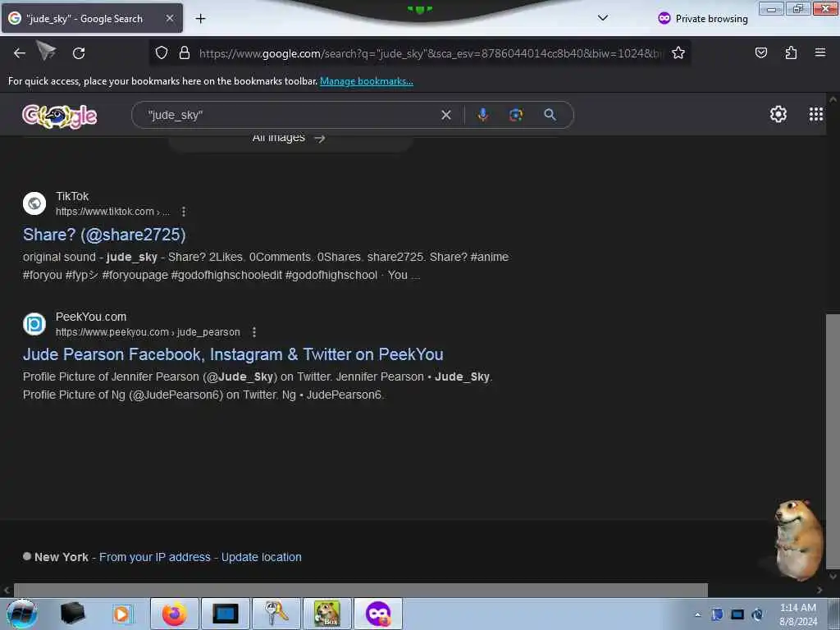Clear the search query with the X

(445, 115)
